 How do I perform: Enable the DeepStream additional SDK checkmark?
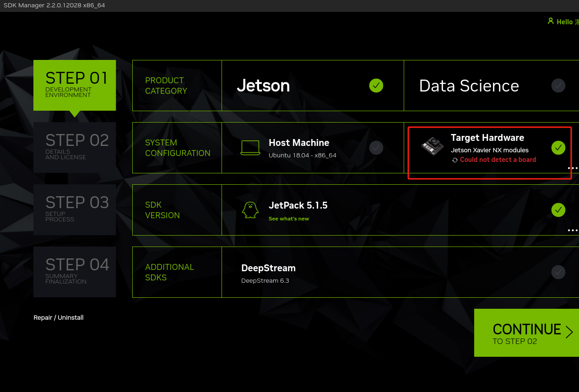click(558, 272)
